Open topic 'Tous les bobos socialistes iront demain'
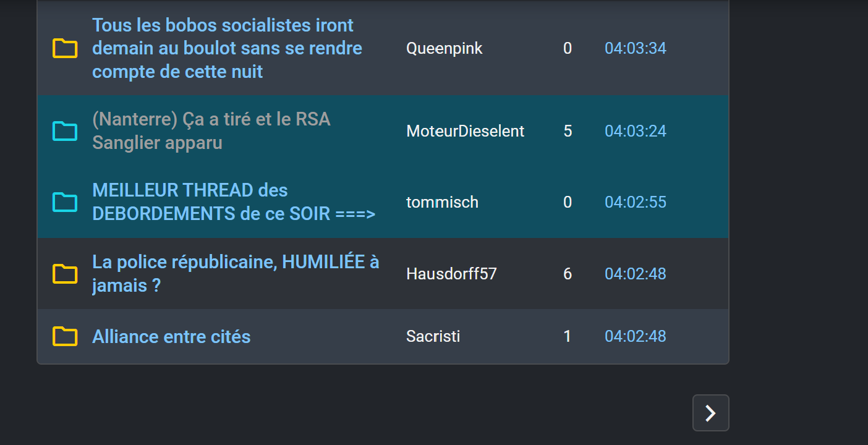The height and width of the screenshot is (445, 868). click(x=228, y=48)
